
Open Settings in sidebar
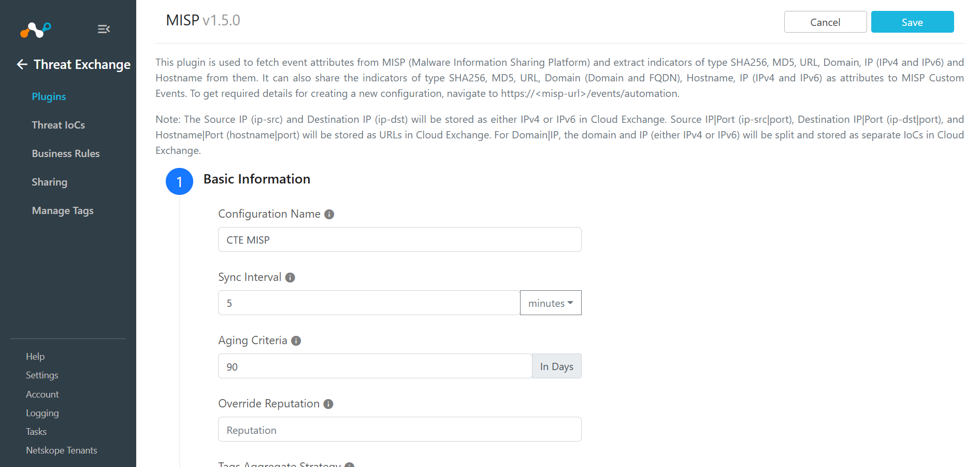click(42, 375)
